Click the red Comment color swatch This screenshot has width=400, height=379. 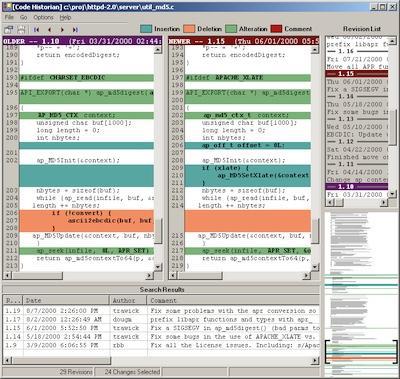(x=276, y=29)
